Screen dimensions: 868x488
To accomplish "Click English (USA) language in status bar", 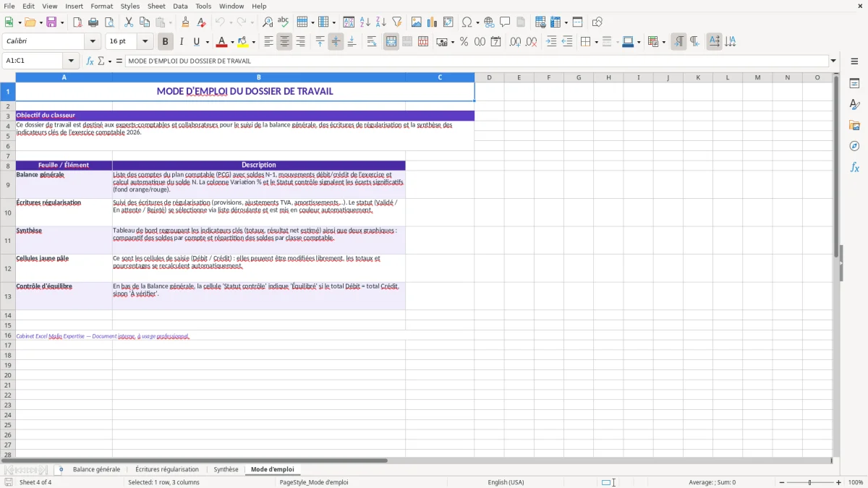I will tap(506, 482).
